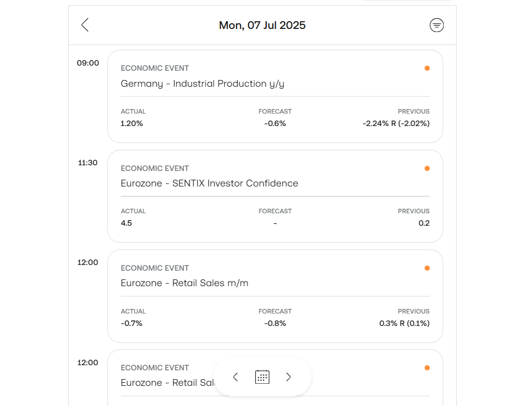Click orange impact dot on Germany Industrial Production
The image size is (532, 406).
pyautogui.click(x=427, y=68)
